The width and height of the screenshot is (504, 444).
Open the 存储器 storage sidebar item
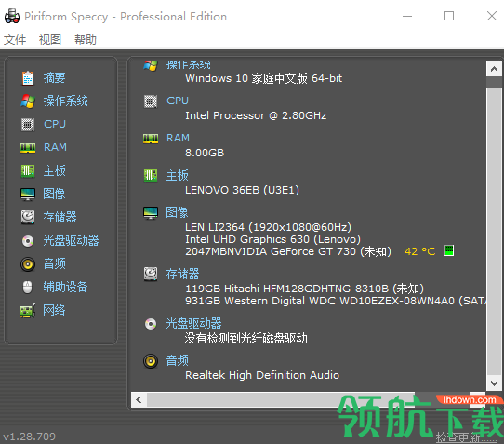coord(60,217)
